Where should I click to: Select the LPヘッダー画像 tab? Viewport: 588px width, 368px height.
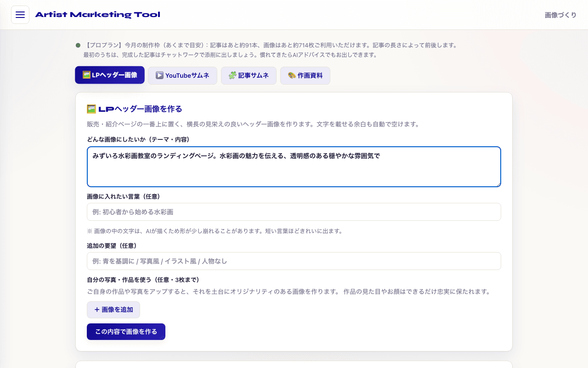(110, 75)
